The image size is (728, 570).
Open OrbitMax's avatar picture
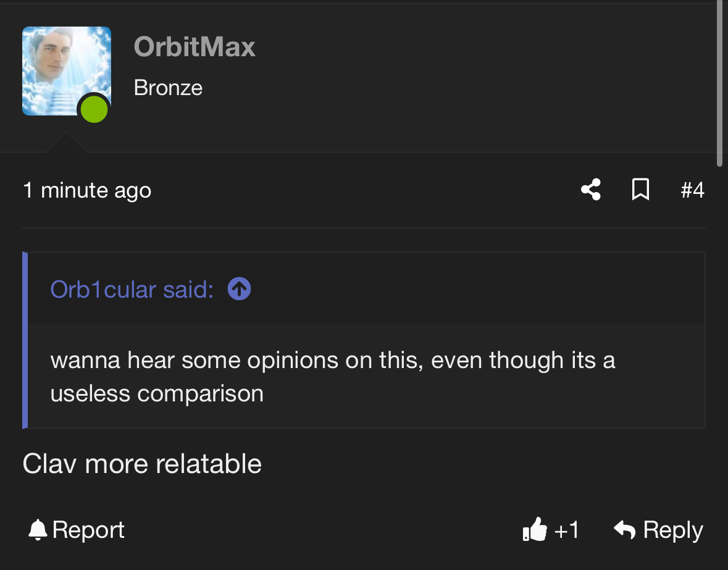point(67,71)
